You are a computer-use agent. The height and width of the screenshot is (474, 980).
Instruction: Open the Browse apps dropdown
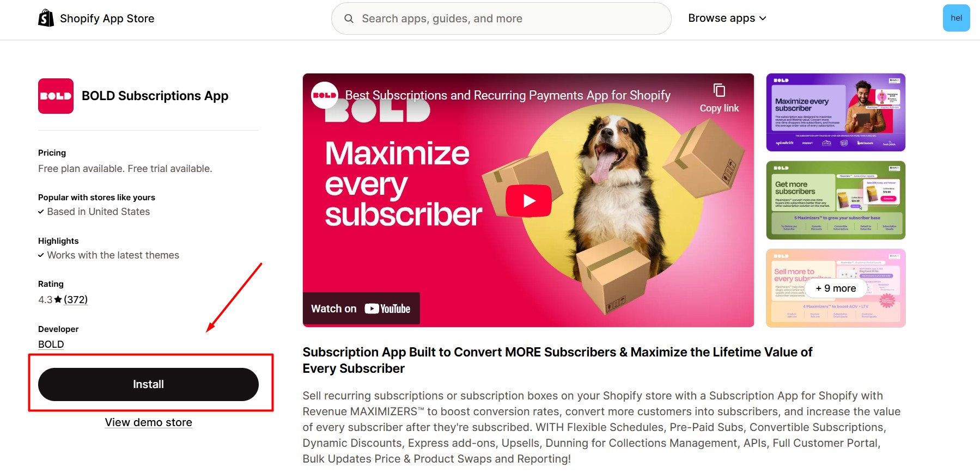(722, 17)
